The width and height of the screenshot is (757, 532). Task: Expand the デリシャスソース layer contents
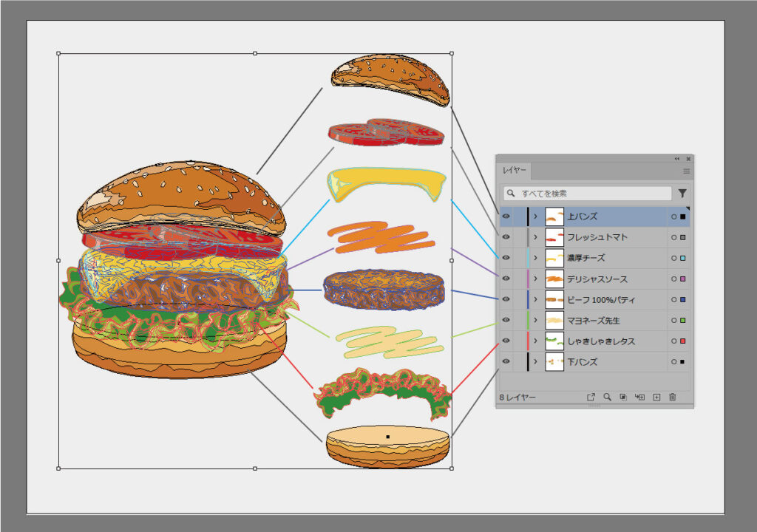535,279
